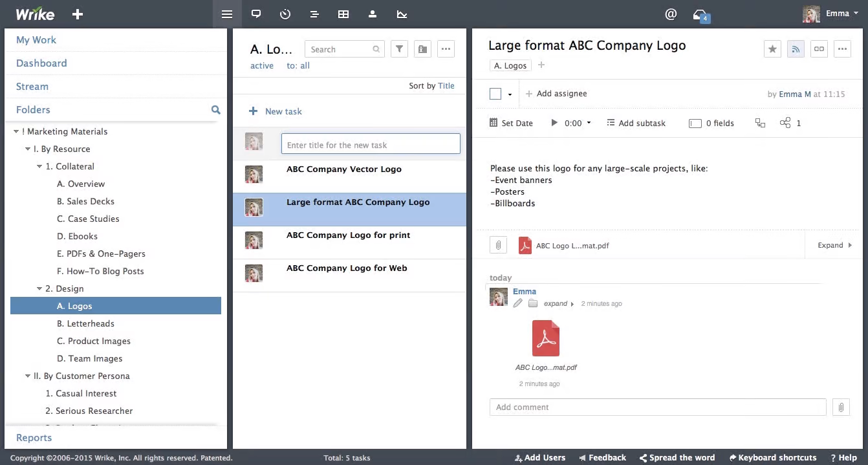Click the 'to: all' filter link
The width and height of the screenshot is (868, 465).
tap(298, 65)
